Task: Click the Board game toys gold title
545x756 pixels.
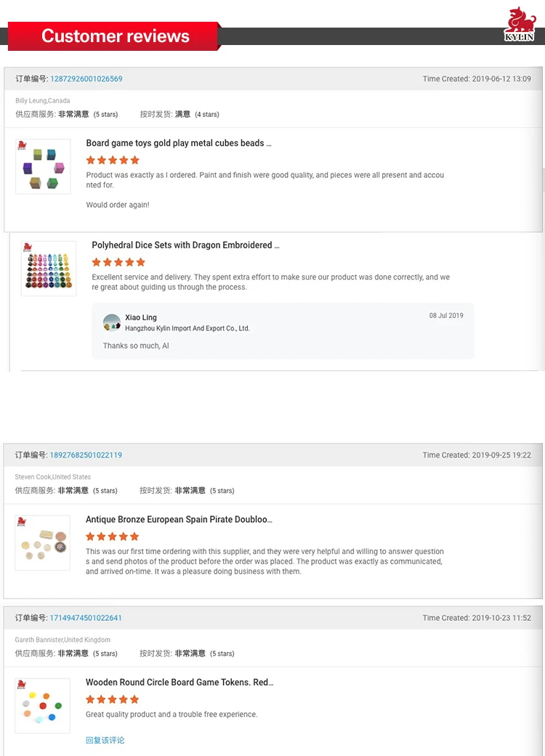Action: (x=179, y=143)
